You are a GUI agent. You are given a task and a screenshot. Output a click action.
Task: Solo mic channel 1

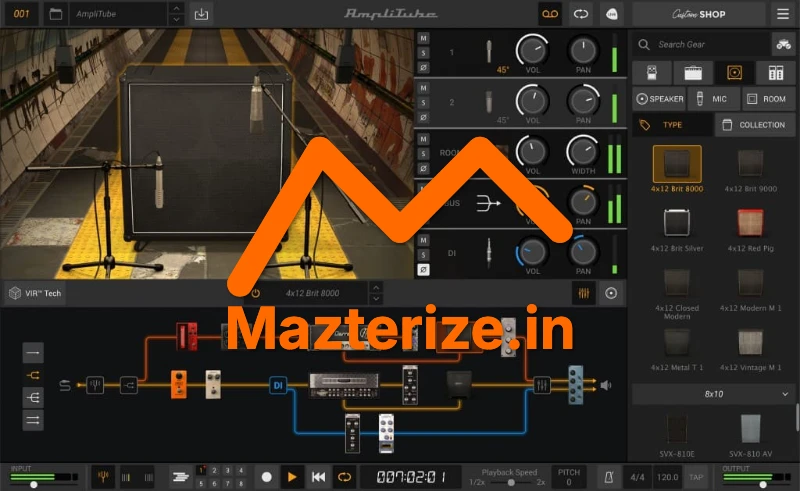pyautogui.click(x=423, y=53)
